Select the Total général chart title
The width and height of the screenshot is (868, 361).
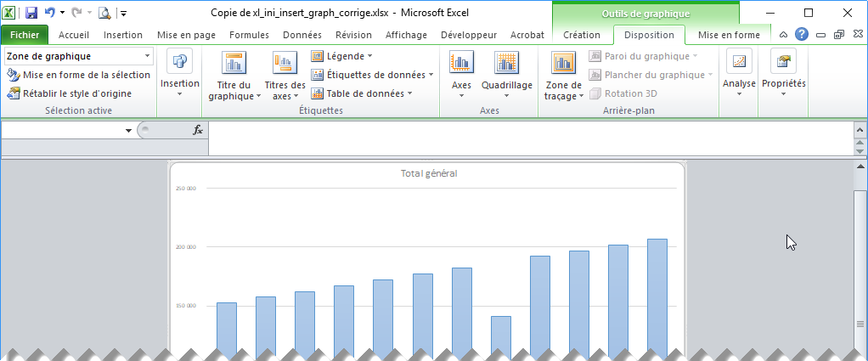click(x=428, y=173)
